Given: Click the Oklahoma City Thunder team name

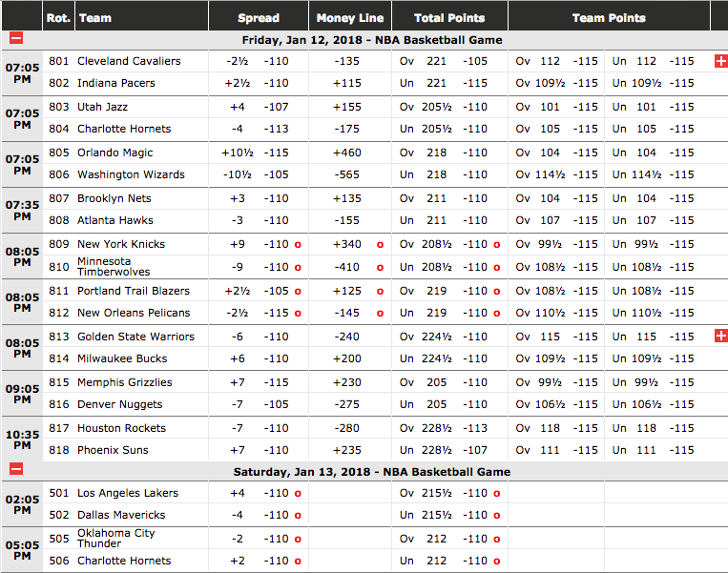Looking at the screenshot, I should (x=116, y=539).
